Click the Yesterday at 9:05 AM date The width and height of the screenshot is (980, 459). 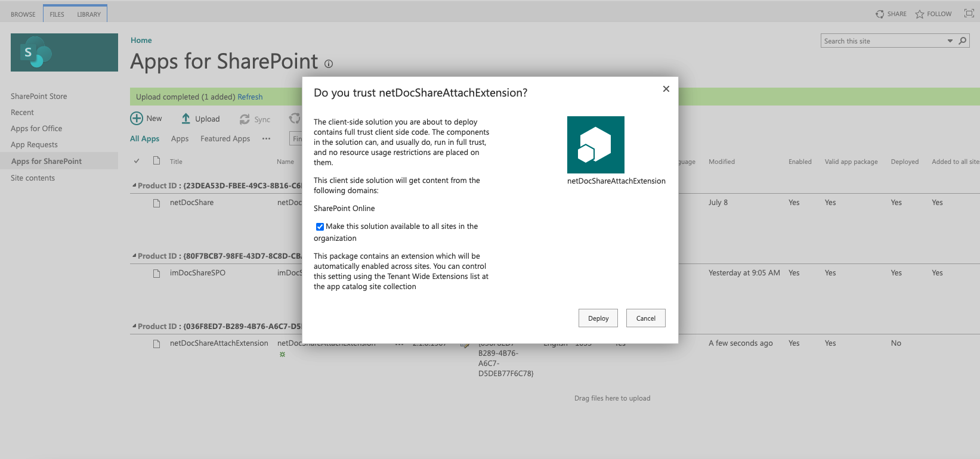coord(744,272)
